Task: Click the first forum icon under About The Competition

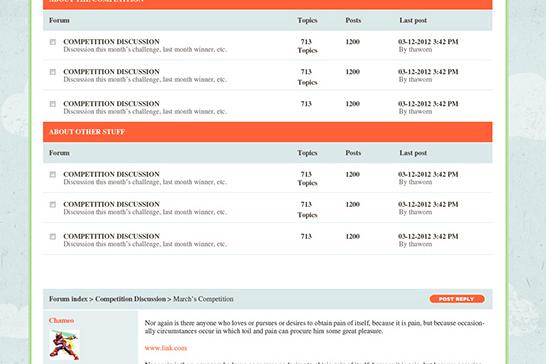Action: click(x=53, y=42)
